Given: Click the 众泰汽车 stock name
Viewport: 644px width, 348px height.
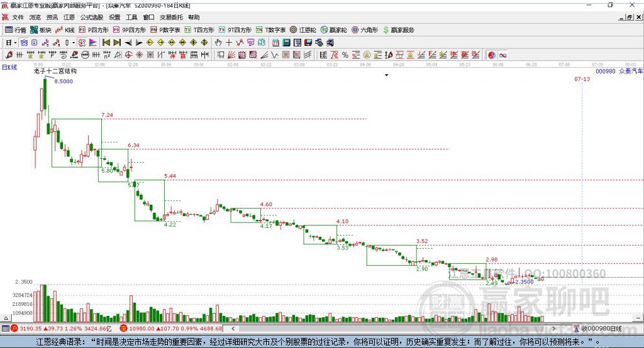Looking at the screenshot, I should point(630,72).
